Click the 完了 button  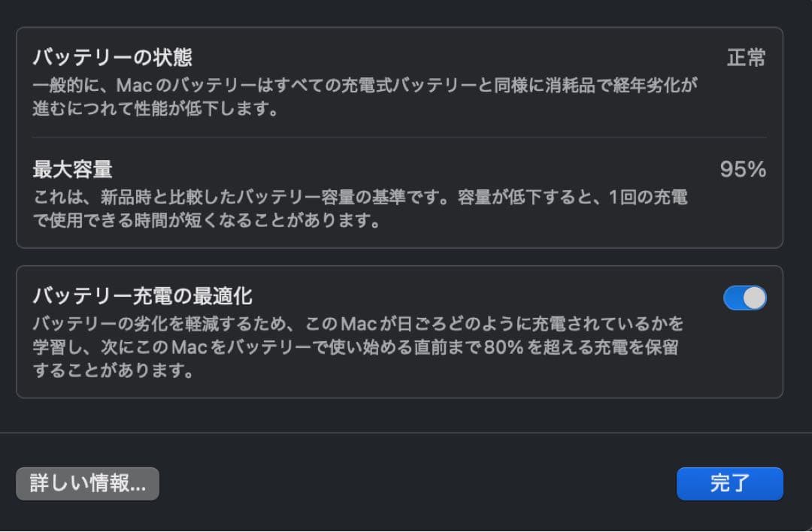tap(729, 484)
